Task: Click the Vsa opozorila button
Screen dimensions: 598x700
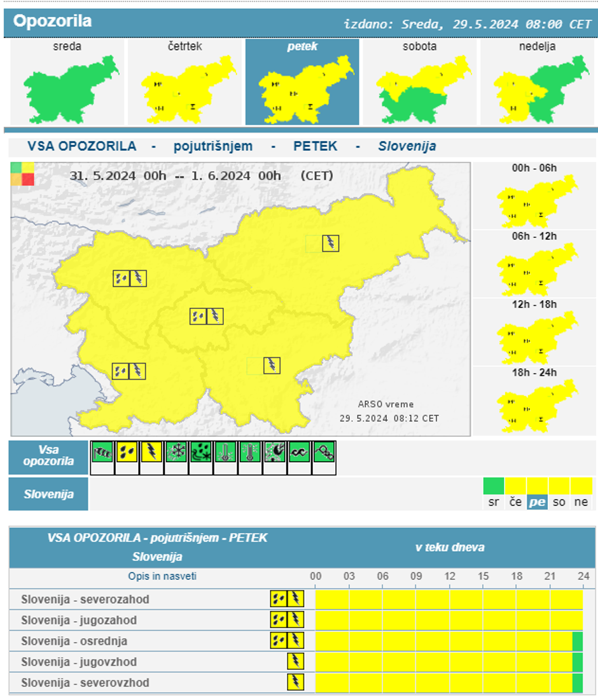Action: click(48, 456)
